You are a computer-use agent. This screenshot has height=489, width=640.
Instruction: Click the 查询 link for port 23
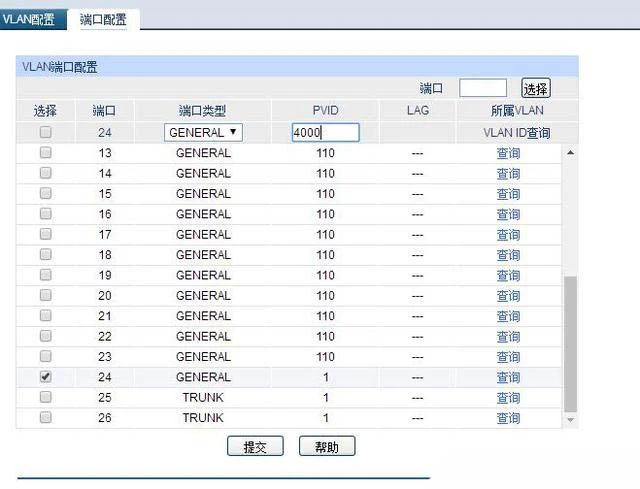508,357
